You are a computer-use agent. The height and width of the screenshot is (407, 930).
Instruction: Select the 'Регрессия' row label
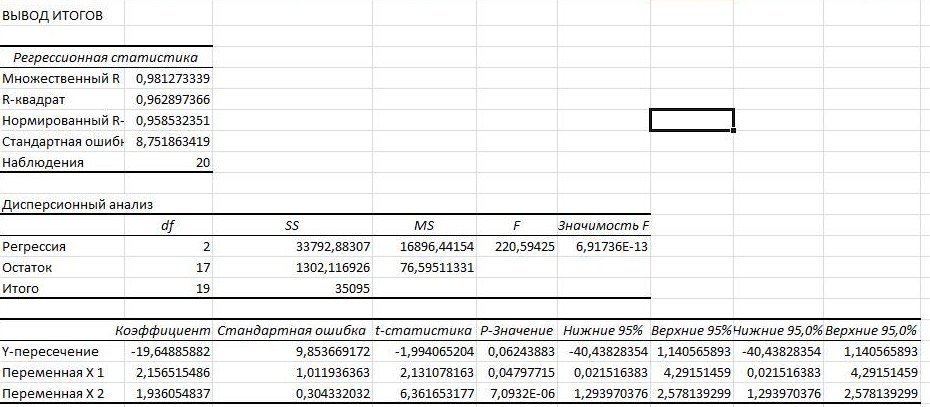click(62, 247)
